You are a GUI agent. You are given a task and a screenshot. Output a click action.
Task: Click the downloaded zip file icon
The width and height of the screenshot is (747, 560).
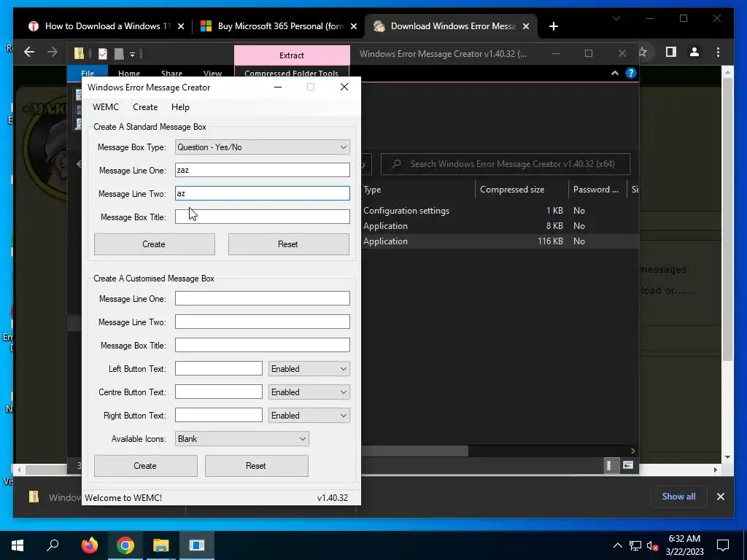[34, 497]
